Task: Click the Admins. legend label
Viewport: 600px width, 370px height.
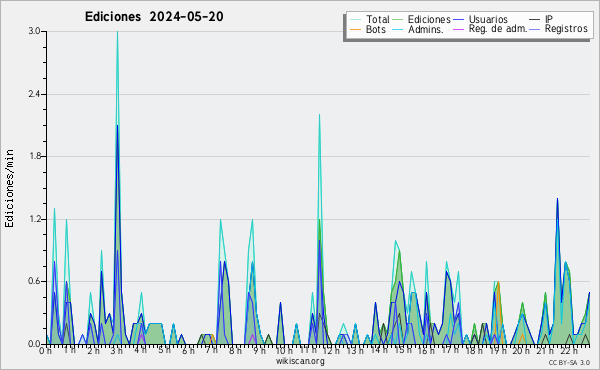Action: [426, 29]
